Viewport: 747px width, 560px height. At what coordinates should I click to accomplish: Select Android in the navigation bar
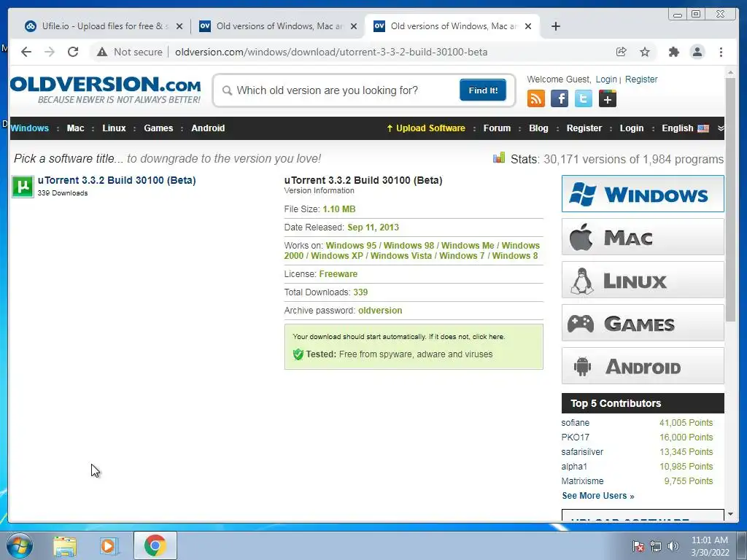tap(208, 128)
